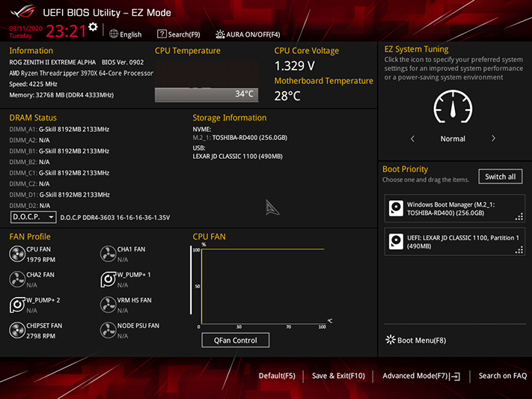Select Windows Boot Manager boot entry
Screen dimensions: 532x399
click(x=455, y=209)
